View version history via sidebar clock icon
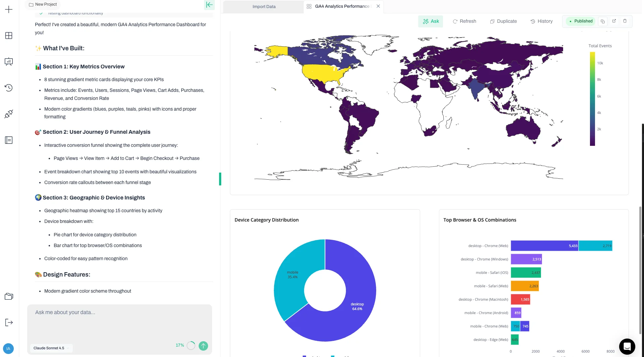Image resolution: width=644 pixels, height=357 pixels. point(8,87)
